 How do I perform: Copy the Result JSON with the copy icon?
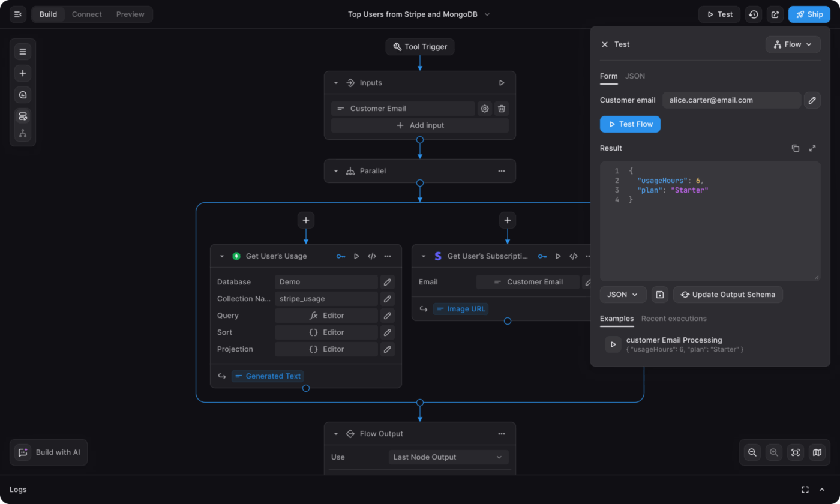pos(795,148)
